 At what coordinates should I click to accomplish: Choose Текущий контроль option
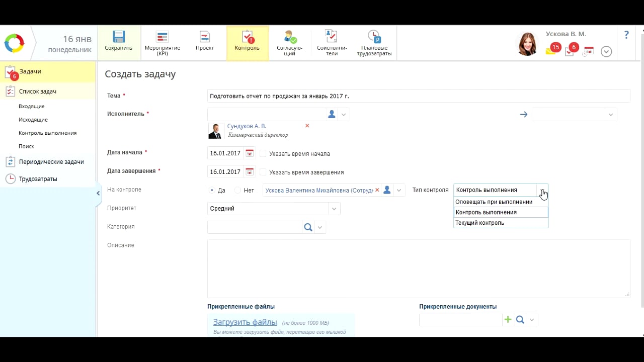tap(501, 223)
